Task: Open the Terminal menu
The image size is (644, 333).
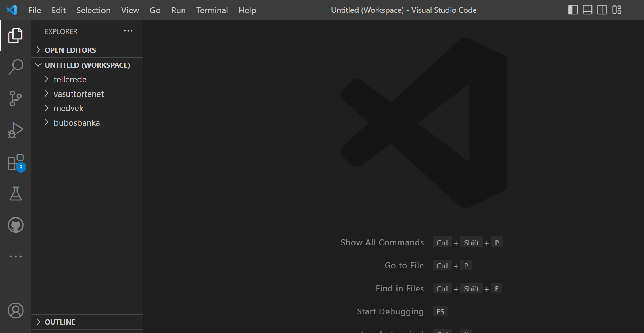Action: point(212,10)
